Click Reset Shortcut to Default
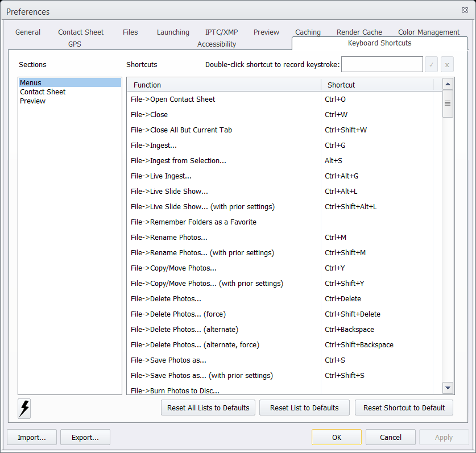The height and width of the screenshot is (453, 476). pos(404,408)
